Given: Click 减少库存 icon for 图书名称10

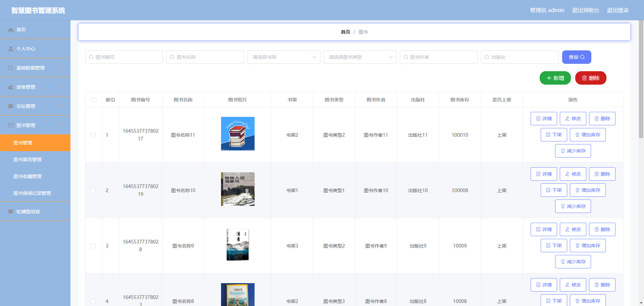Looking at the screenshot, I should click(563, 206).
